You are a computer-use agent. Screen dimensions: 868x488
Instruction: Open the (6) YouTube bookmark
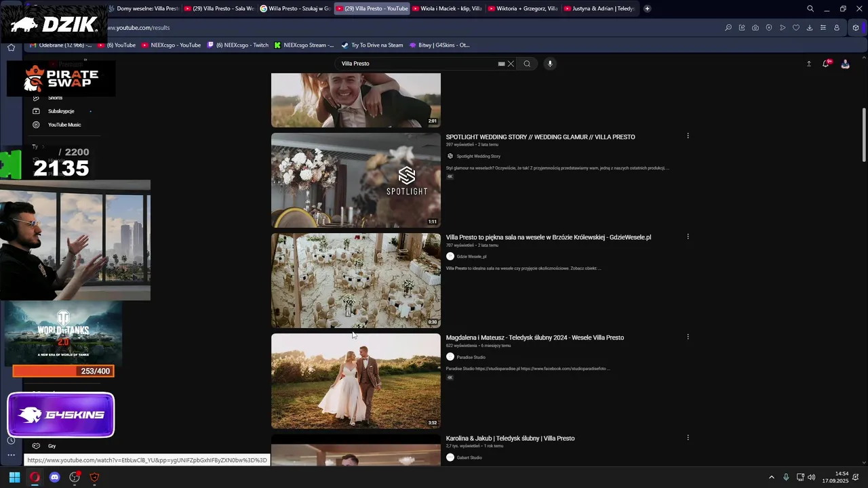tap(117, 45)
